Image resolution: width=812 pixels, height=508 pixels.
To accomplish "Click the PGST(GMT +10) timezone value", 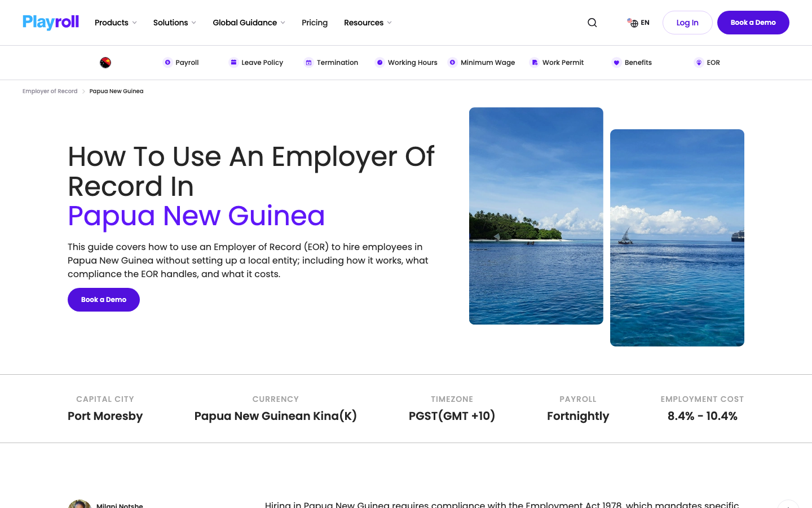I will 452,416.
